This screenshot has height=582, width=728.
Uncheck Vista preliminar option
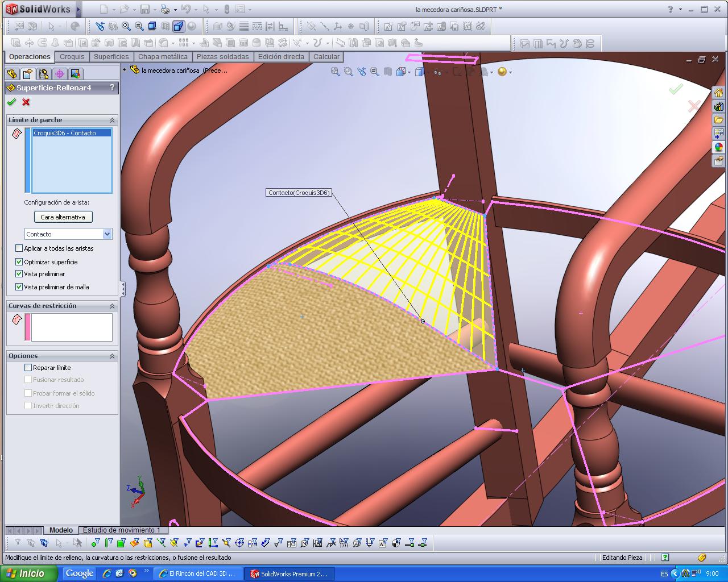coord(19,274)
